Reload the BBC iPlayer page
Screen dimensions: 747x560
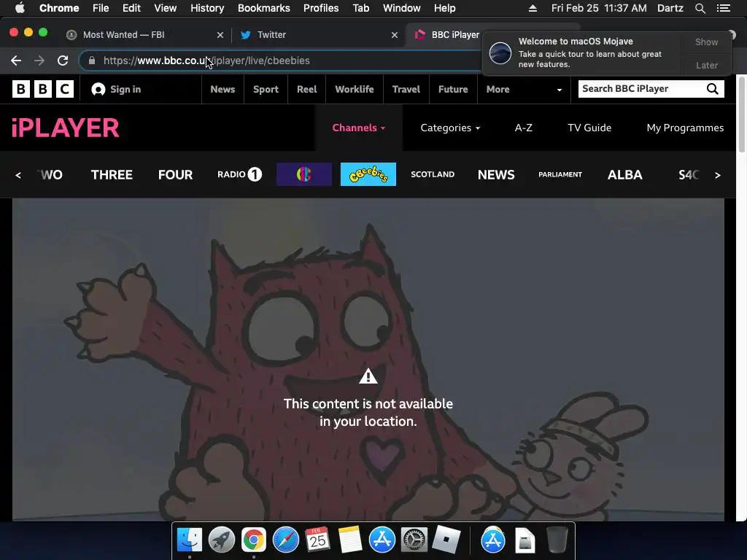[63, 61]
